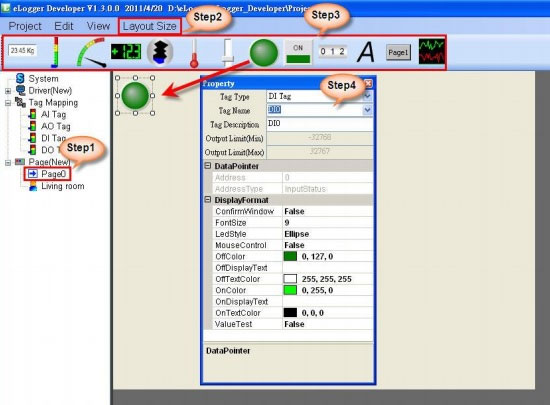Select DI Tag in the tree
Screen dimensions: 550x405
54,138
